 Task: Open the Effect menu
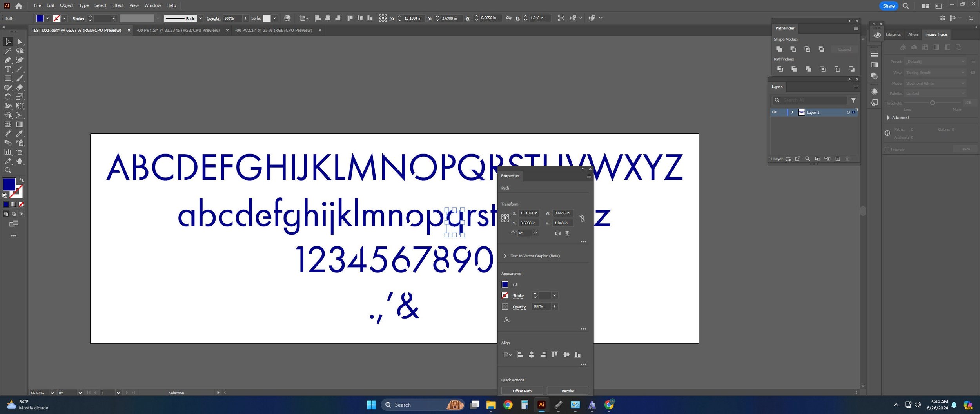tap(118, 5)
